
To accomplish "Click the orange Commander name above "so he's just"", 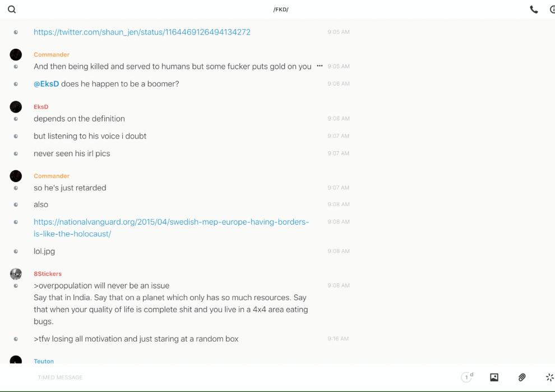I will click(52, 176).
